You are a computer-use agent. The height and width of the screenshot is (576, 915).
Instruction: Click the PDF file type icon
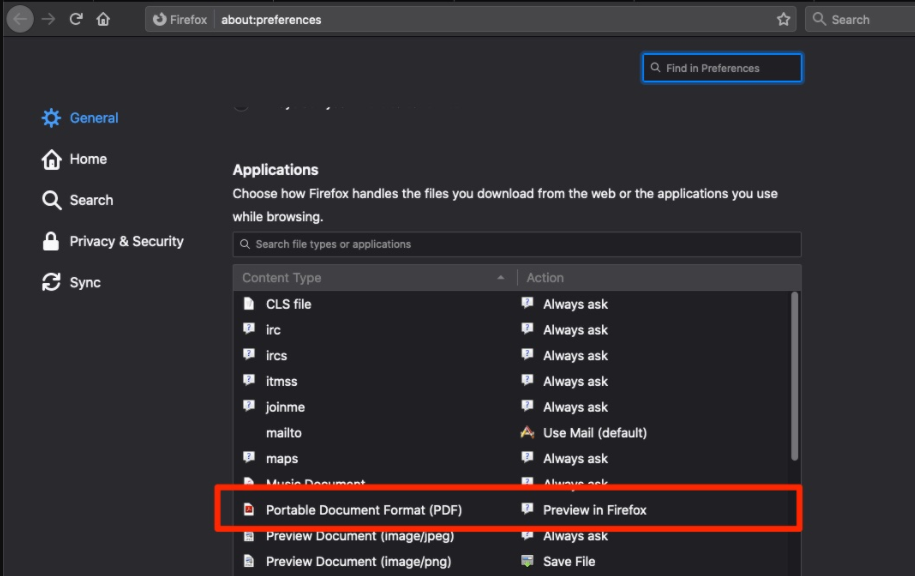click(249, 510)
